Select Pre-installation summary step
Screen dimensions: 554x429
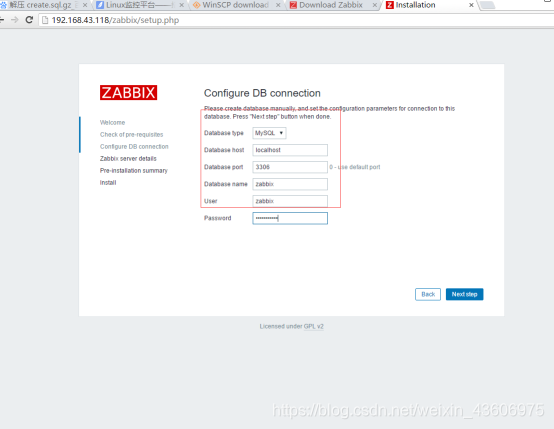tap(134, 170)
